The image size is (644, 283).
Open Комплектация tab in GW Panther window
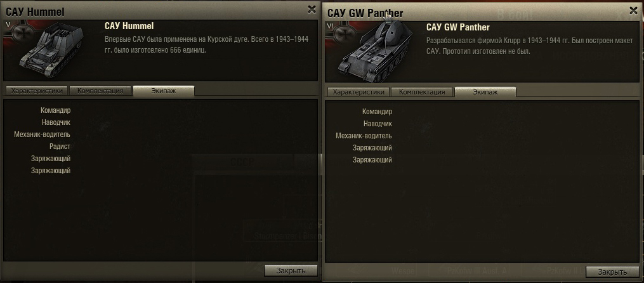[422, 92]
